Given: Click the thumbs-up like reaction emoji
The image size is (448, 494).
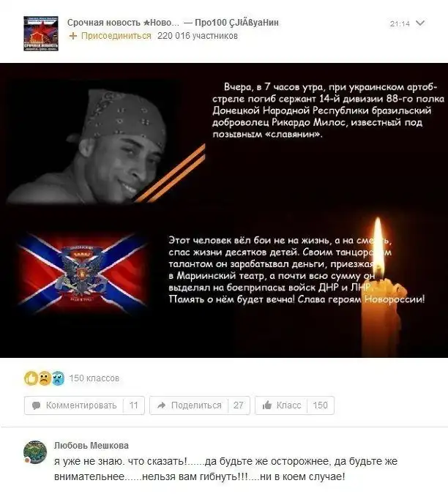Looking at the screenshot, I should point(31,378).
